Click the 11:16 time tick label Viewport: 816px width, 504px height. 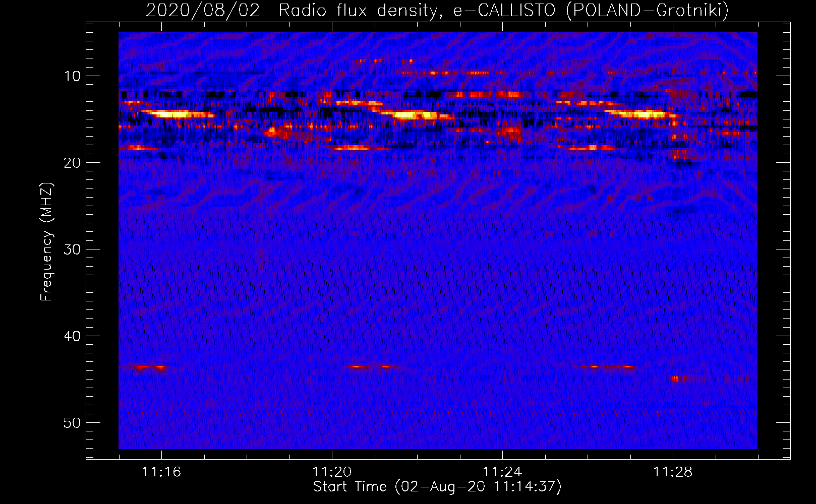click(161, 472)
